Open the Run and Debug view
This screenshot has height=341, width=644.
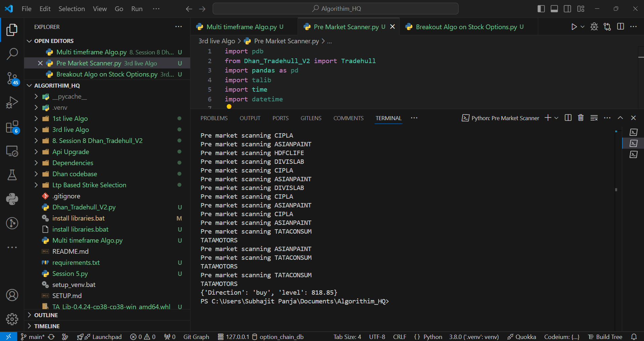pyautogui.click(x=12, y=103)
